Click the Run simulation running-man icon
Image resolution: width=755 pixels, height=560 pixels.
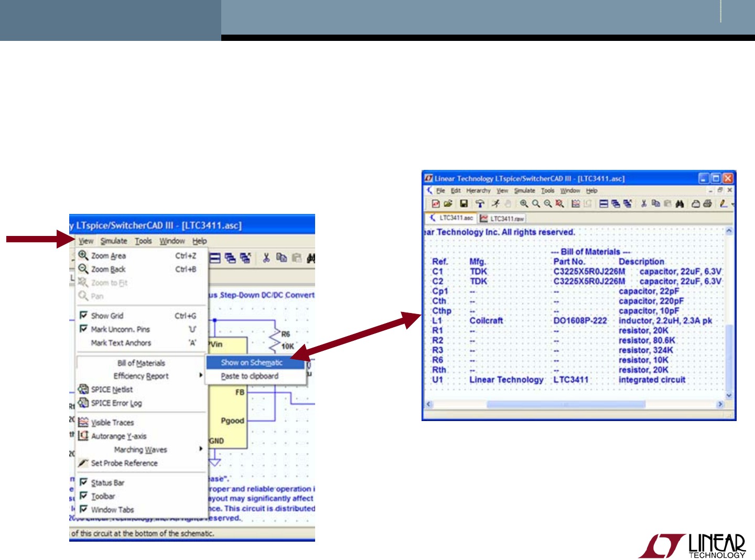coord(495,203)
